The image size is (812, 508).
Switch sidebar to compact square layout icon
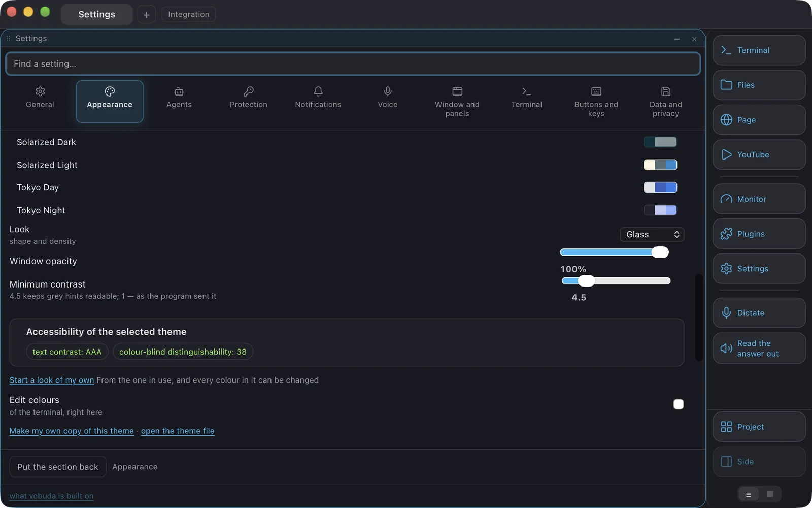770,494
